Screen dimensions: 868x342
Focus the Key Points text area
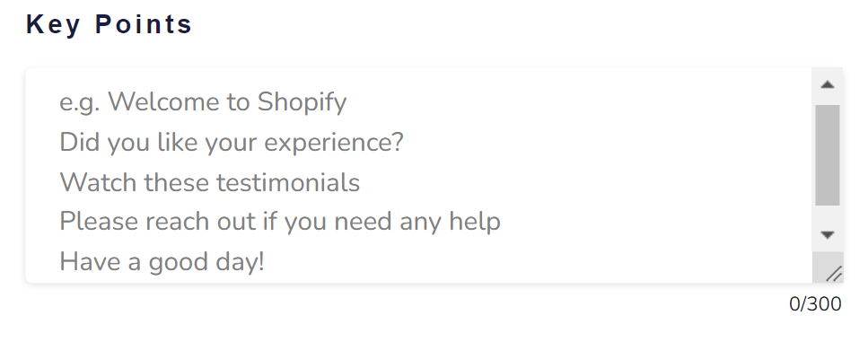418,175
